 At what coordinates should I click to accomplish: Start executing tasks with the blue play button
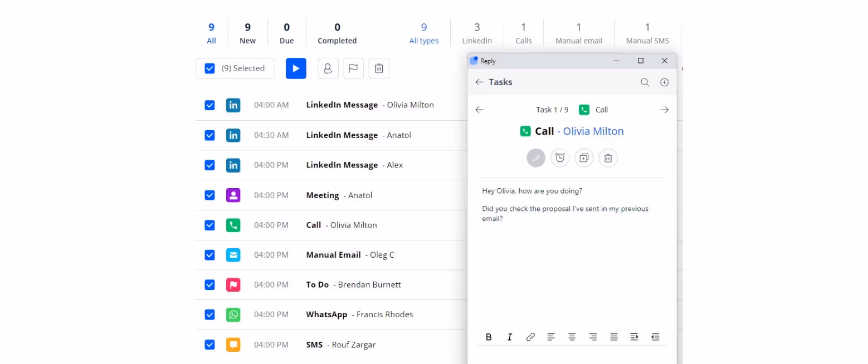coord(296,68)
